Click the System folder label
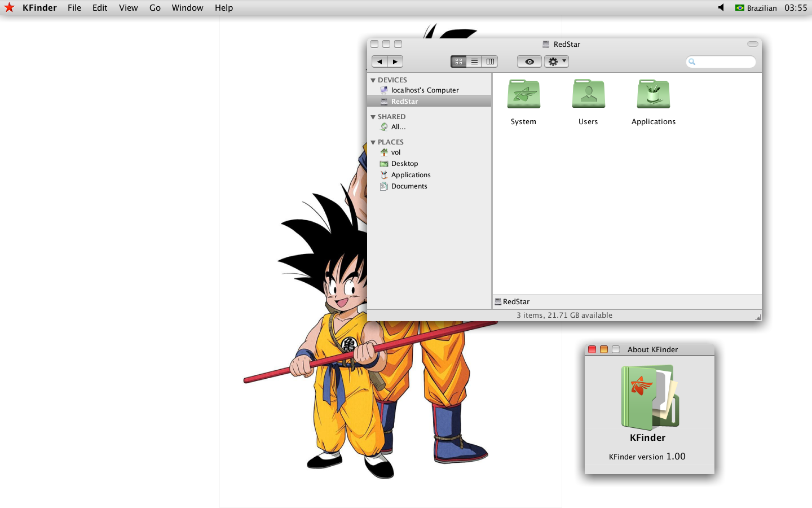 [x=523, y=122]
